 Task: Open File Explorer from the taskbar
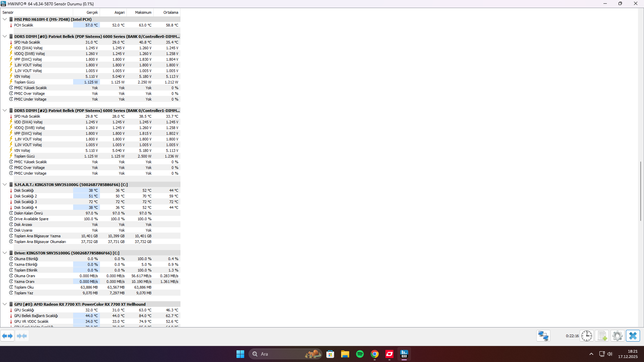345,354
